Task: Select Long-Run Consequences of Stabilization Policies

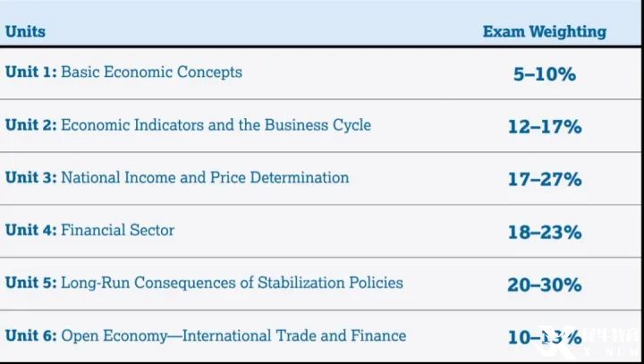Action: (232, 283)
